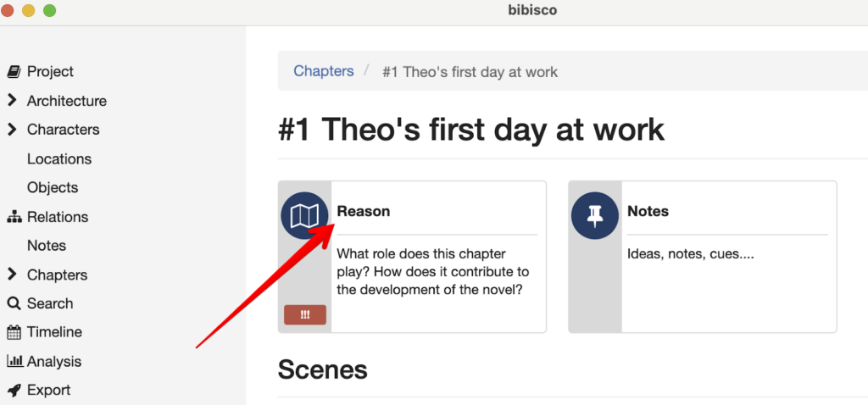
Task: Go to Chapters via breadcrumb link
Action: (x=323, y=71)
